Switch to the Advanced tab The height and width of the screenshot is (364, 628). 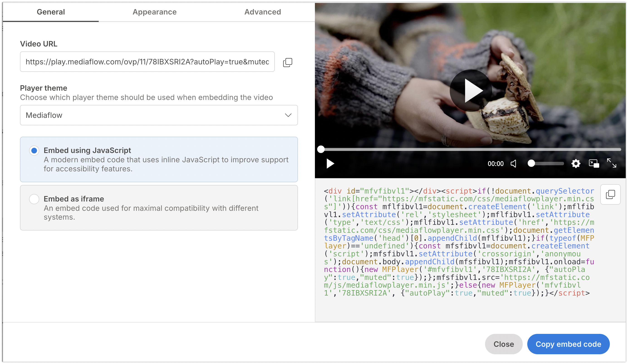pos(262,12)
